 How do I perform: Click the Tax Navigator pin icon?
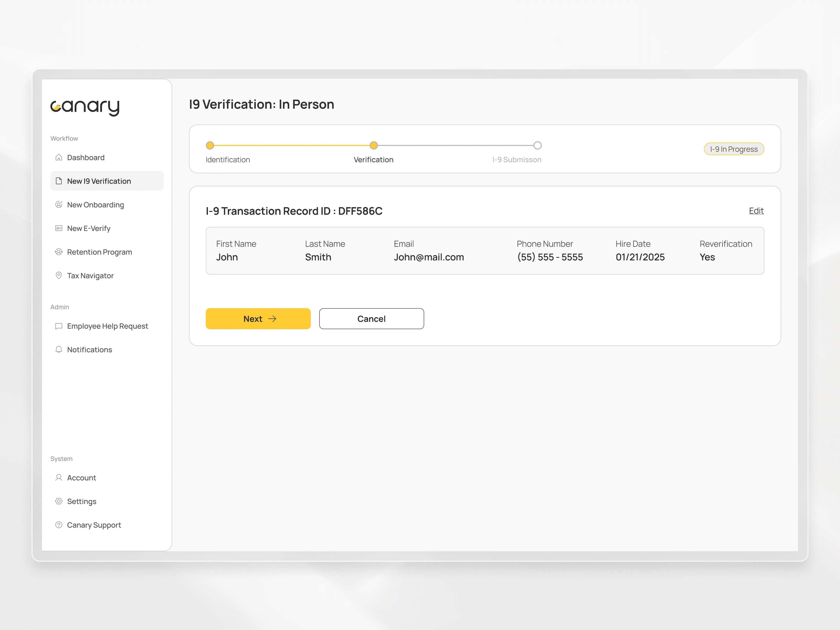click(x=59, y=275)
